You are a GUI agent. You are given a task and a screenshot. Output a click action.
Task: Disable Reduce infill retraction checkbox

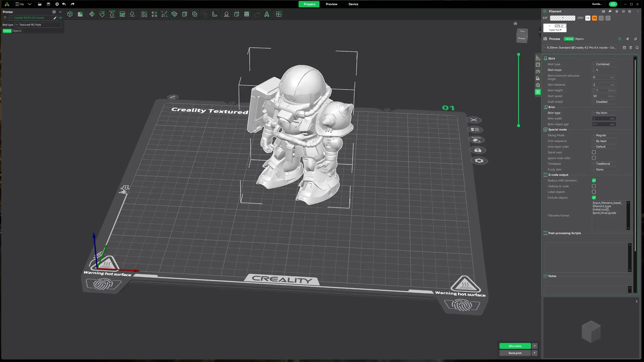click(594, 180)
